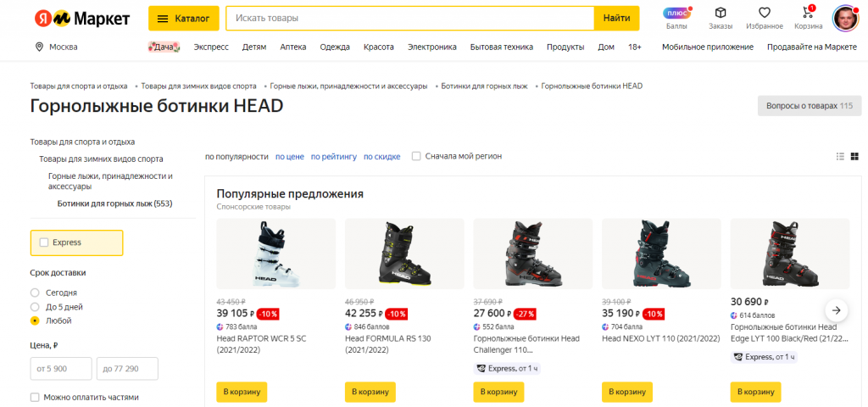Add Head Edge LYT 100 to cart
The image size is (868, 407).
755,392
